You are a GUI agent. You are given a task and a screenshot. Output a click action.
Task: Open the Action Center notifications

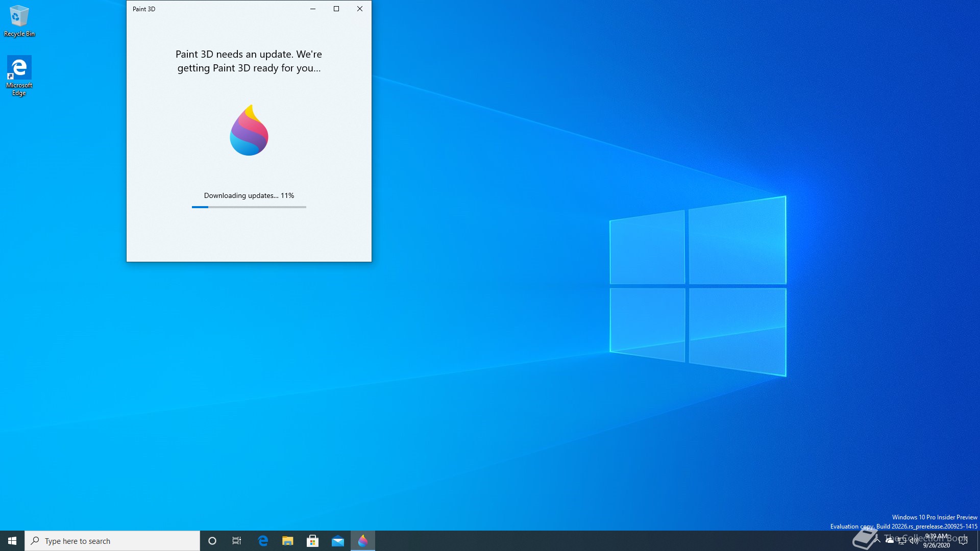(x=963, y=541)
